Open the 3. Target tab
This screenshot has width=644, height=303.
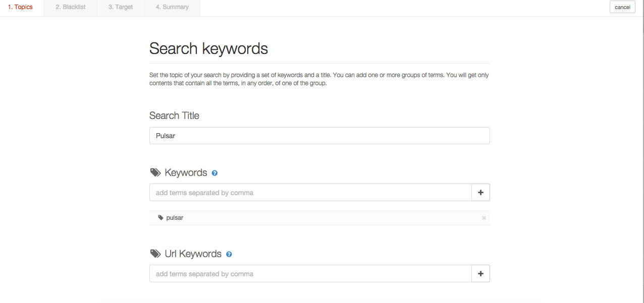pos(121,8)
